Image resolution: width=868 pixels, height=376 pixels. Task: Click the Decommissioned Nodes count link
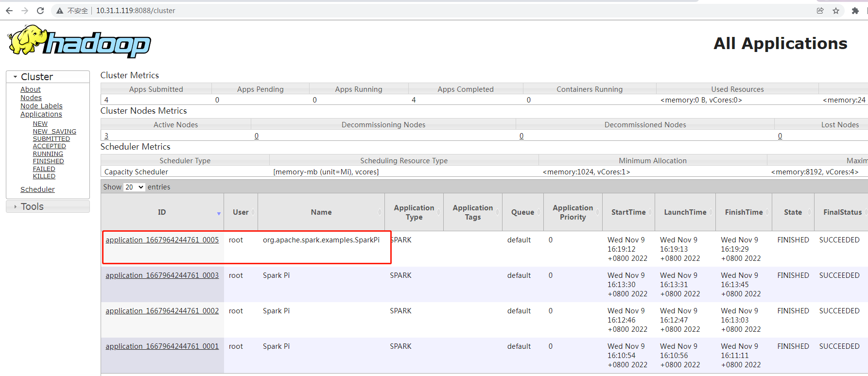[x=521, y=136]
